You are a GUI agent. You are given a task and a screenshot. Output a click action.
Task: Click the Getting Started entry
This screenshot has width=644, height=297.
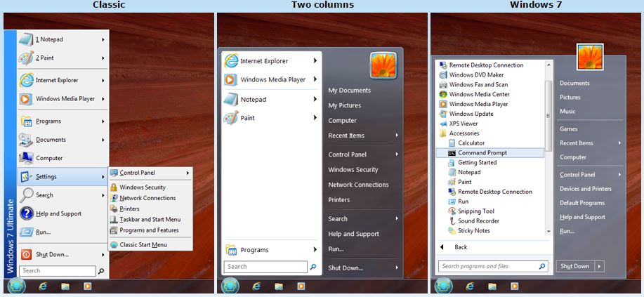click(x=477, y=162)
